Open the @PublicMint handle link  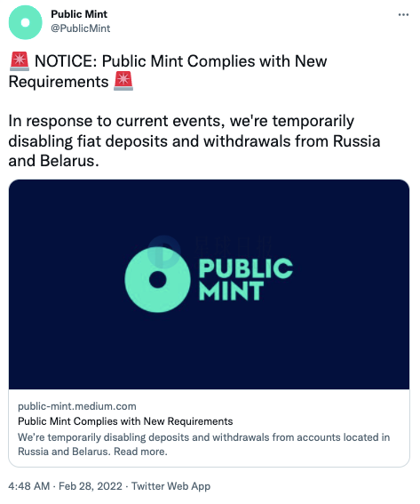click(80, 28)
